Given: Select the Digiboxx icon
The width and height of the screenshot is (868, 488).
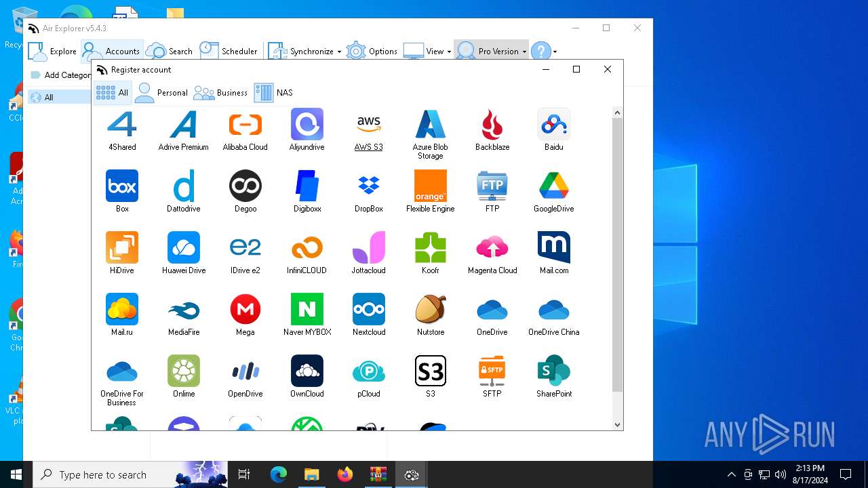Looking at the screenshot, I should (307, 186).
